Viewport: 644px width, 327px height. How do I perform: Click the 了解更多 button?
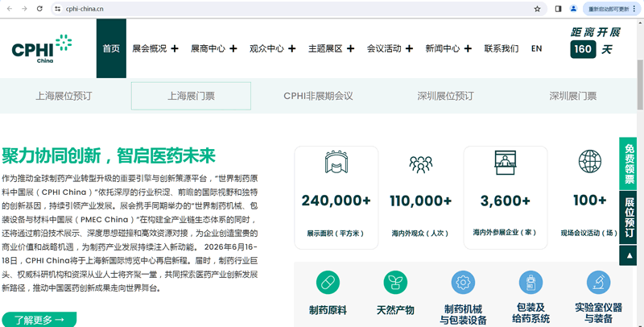click(39, 320)
